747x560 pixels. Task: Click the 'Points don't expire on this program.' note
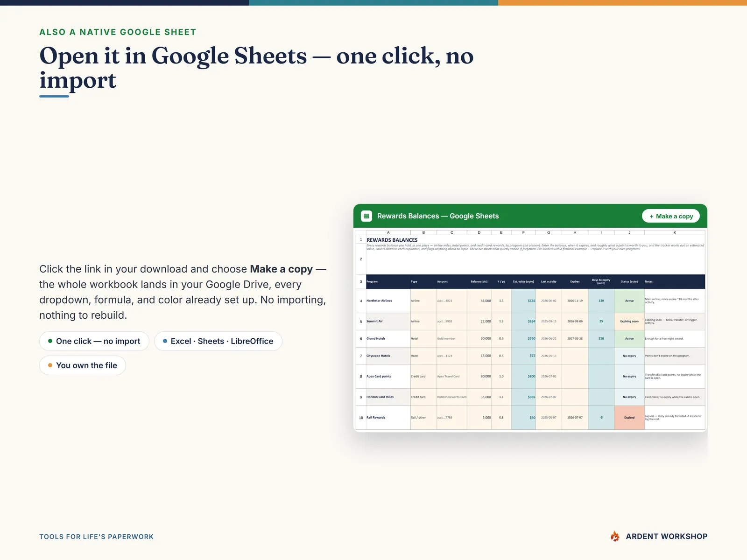coord(675,356)
